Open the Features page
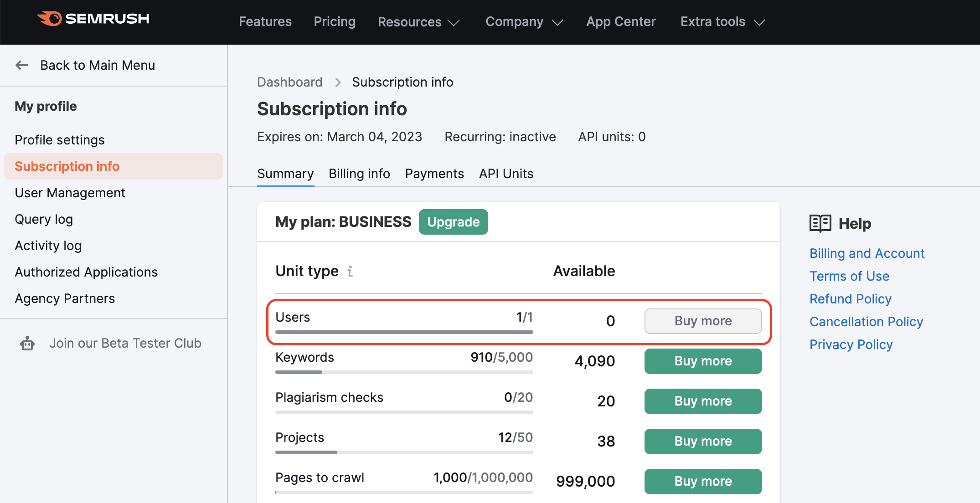 click(x=265, y=22)
